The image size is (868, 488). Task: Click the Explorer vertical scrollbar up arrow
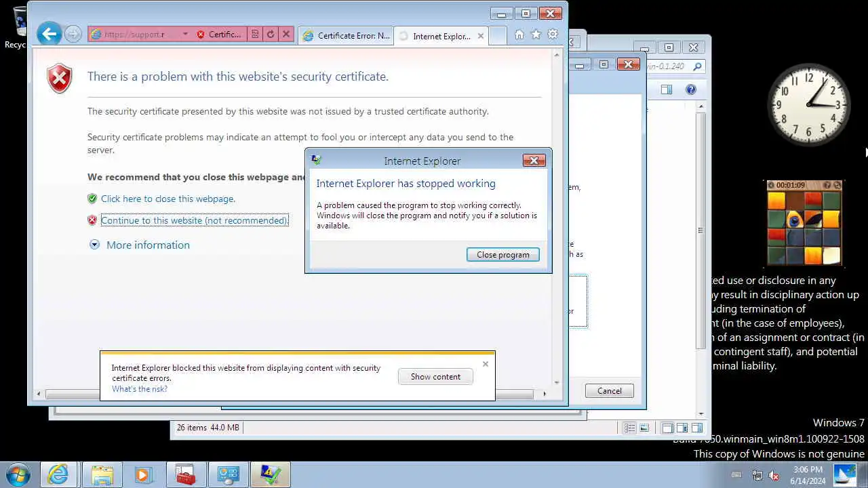(x=701, y=107)
